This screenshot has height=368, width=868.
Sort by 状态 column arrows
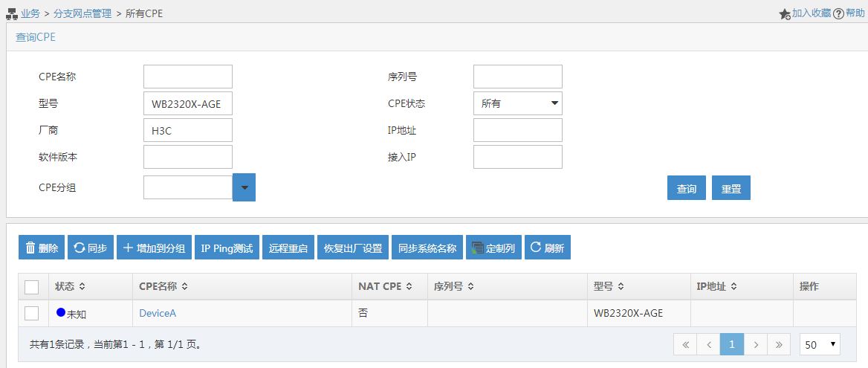click(x=82, y=287)
